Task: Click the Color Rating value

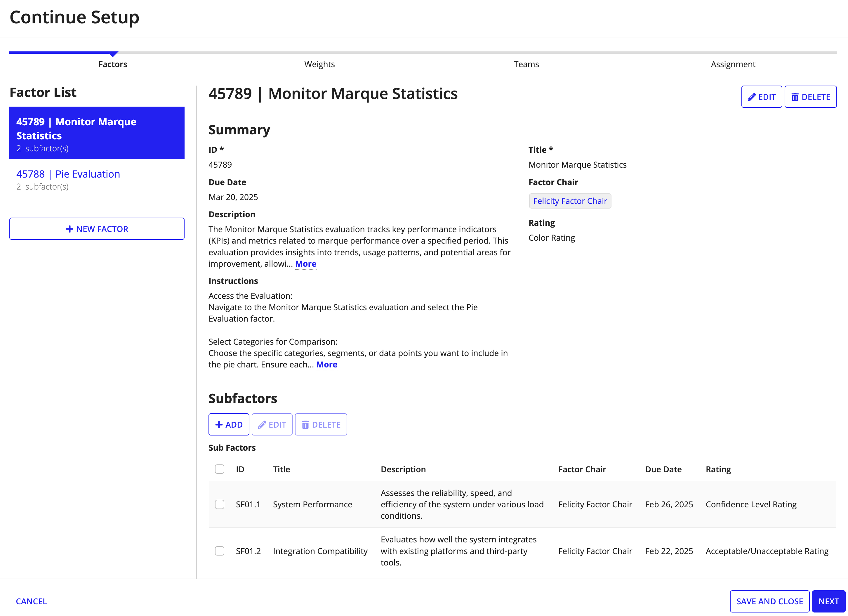Action: [x=552, y=238]
